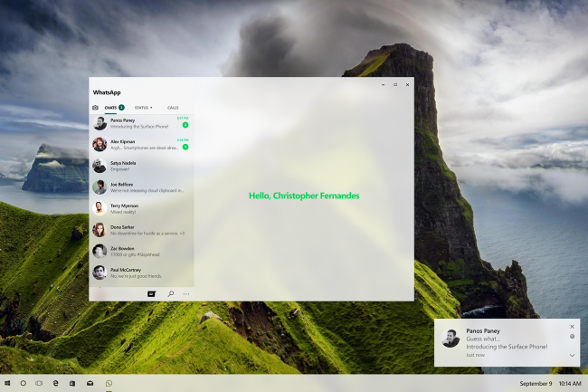Switch to the Chats tab

(x=110, y=108)
